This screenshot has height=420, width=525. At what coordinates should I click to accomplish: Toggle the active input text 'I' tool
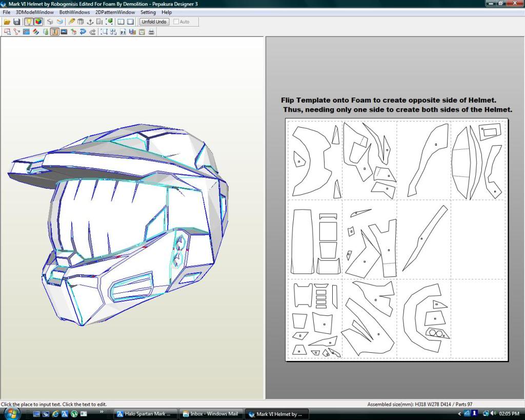tap(54, 32)
